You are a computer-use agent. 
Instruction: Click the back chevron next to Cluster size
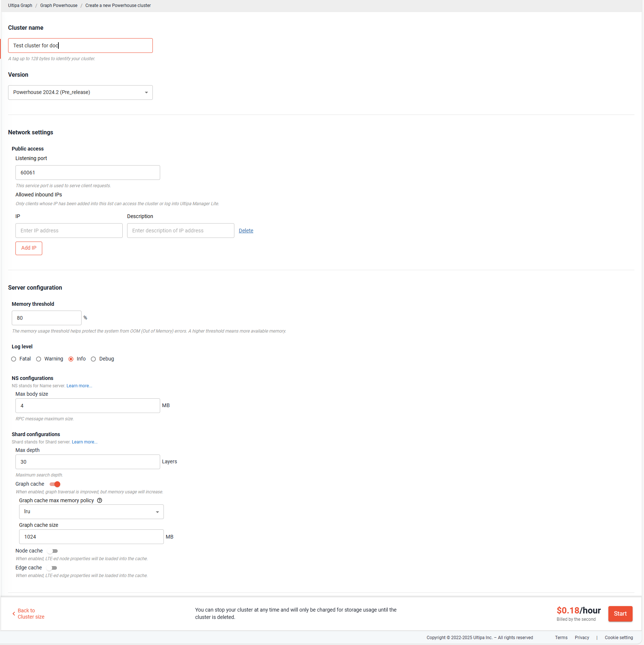(14, 613)
